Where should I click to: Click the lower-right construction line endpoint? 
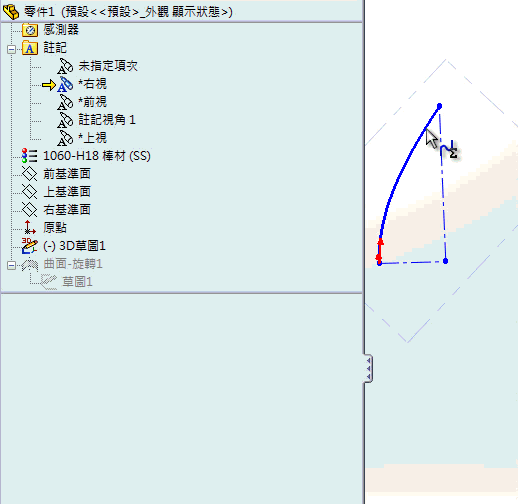pos(445,261)
